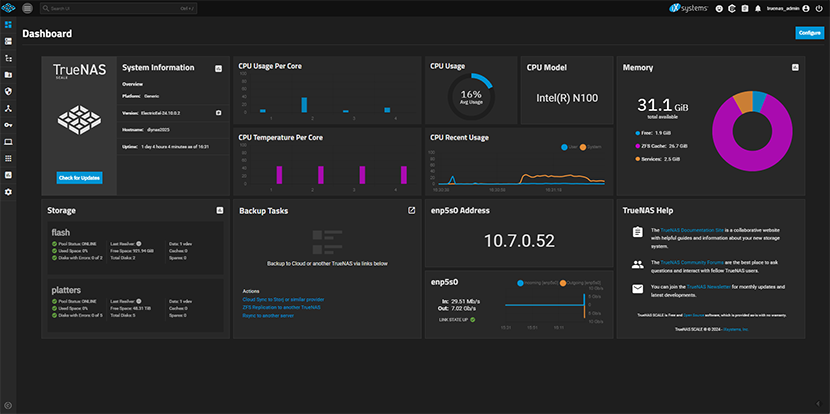Open the Apps grid sidebar icon
Screen dimensions: 830x414
click(8, 158)
